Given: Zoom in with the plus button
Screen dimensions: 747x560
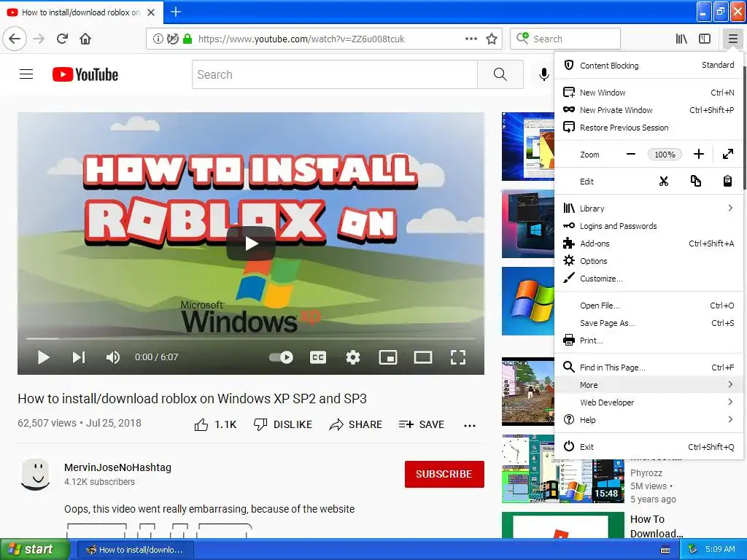Looking at the screenshot, I should point(698,155).
